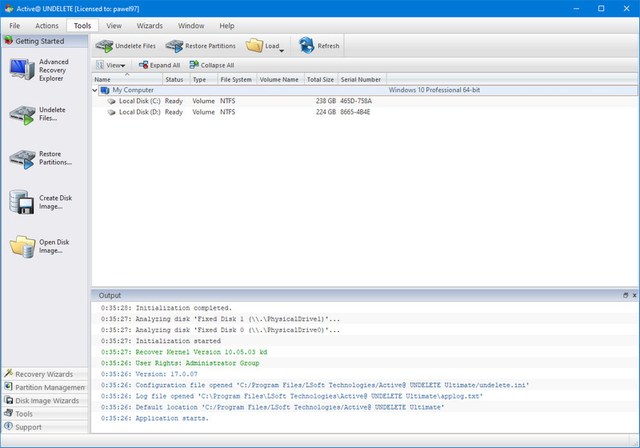
Task: Collapse the My Computer tree node
Action: [x=96, y=90]
